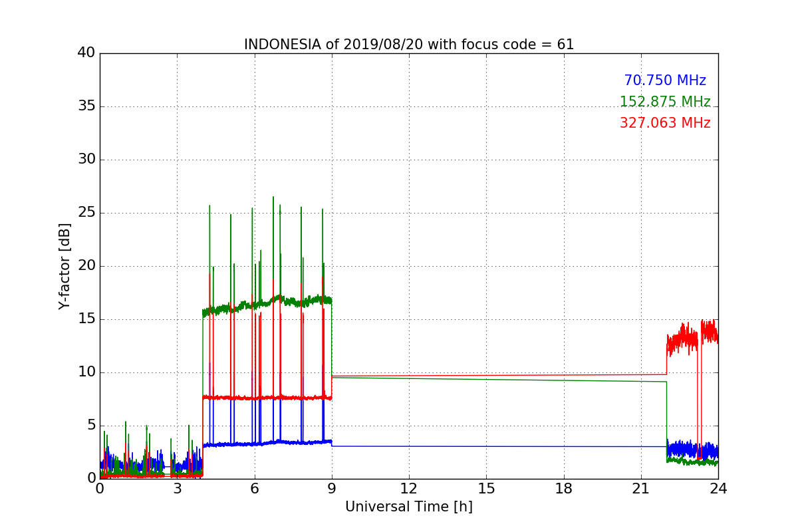
Task: Click x-axis tick label 12
Action: pyautogui.click(x=409, y=489)
